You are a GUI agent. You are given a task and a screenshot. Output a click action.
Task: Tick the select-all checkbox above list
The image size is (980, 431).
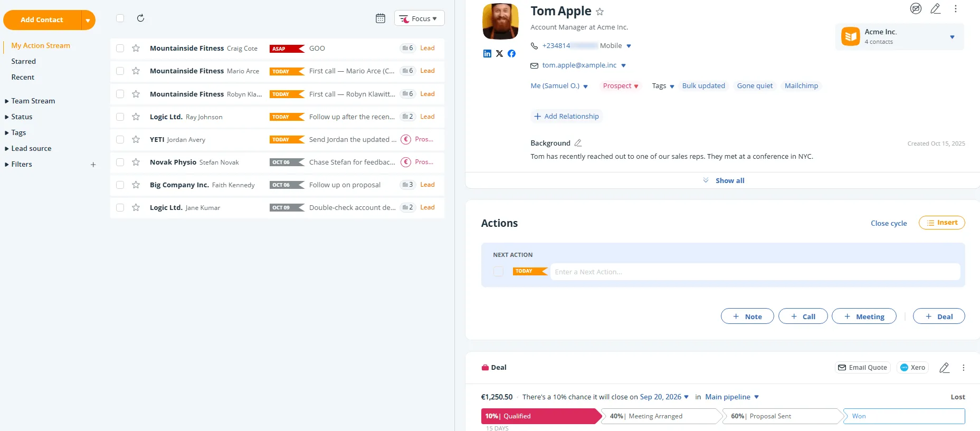coord(120,18)
